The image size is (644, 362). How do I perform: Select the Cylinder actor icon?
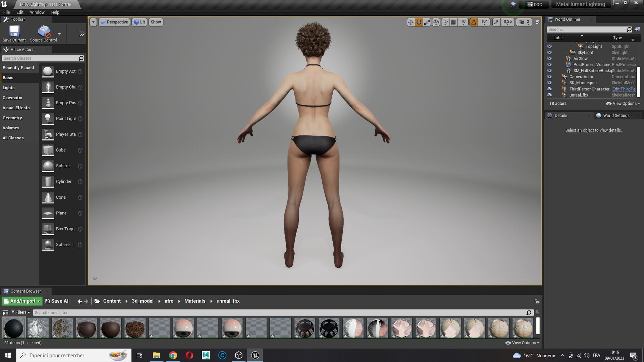[x=48, y=182]
